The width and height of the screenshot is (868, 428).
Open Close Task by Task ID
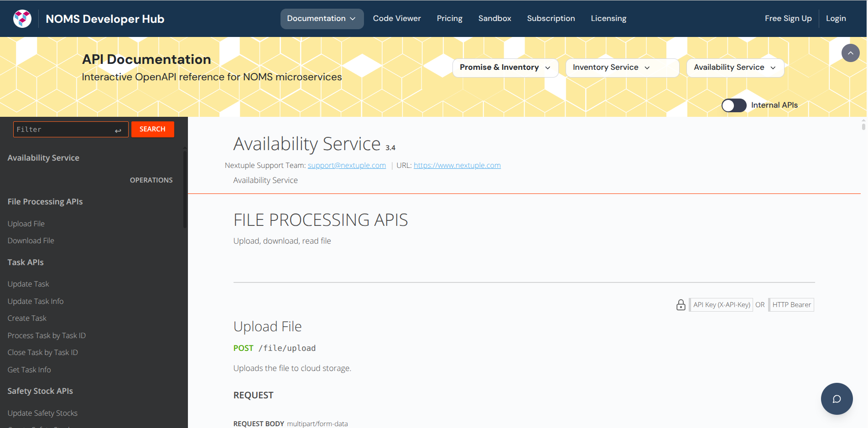tap(42, 353)
